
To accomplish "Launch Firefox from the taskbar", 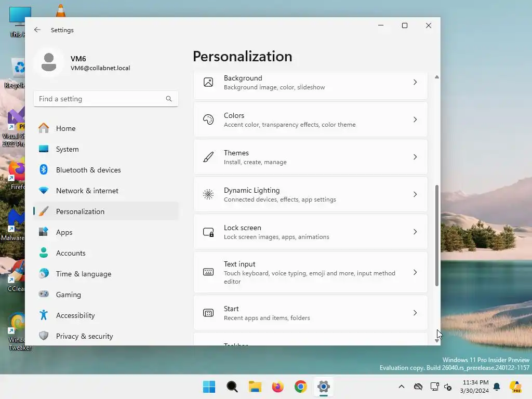I will coord(277,387).
